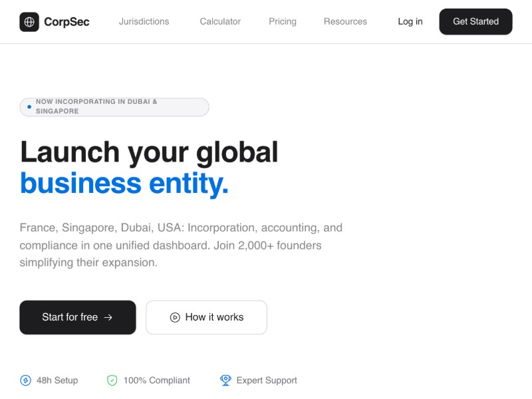
Task: Click the lightning bolt 48h Setup icon
Action: pos(26,380)
